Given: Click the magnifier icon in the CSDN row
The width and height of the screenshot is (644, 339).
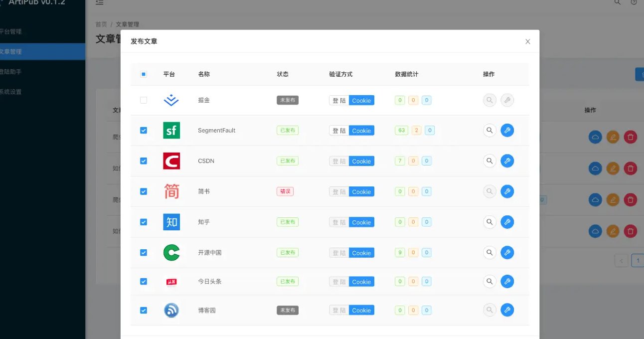Looking at the screenshot, I should tap(490, 161).
